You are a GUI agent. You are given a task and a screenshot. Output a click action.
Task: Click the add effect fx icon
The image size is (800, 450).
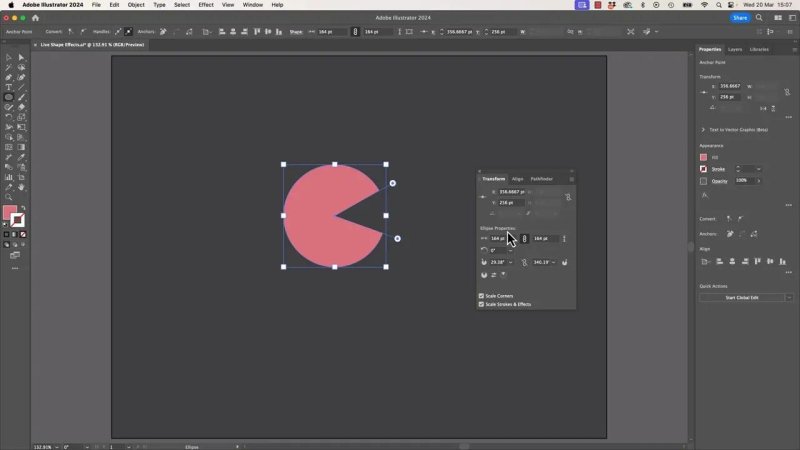point(705,195)
